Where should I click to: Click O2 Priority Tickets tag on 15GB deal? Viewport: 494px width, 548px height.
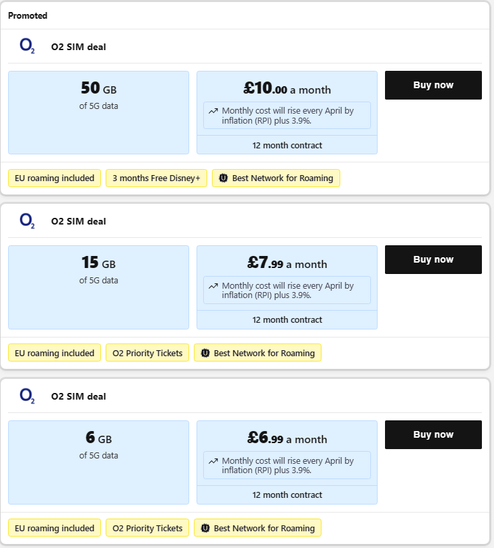coord(147,353)
